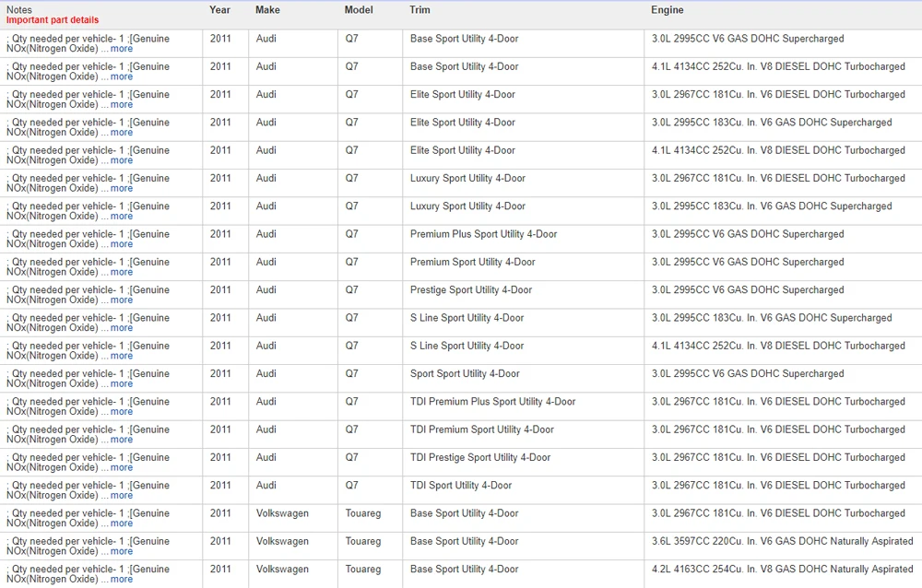
Task: Click 'more' in S Line 3.0L gas row
Action: [121, 328]
